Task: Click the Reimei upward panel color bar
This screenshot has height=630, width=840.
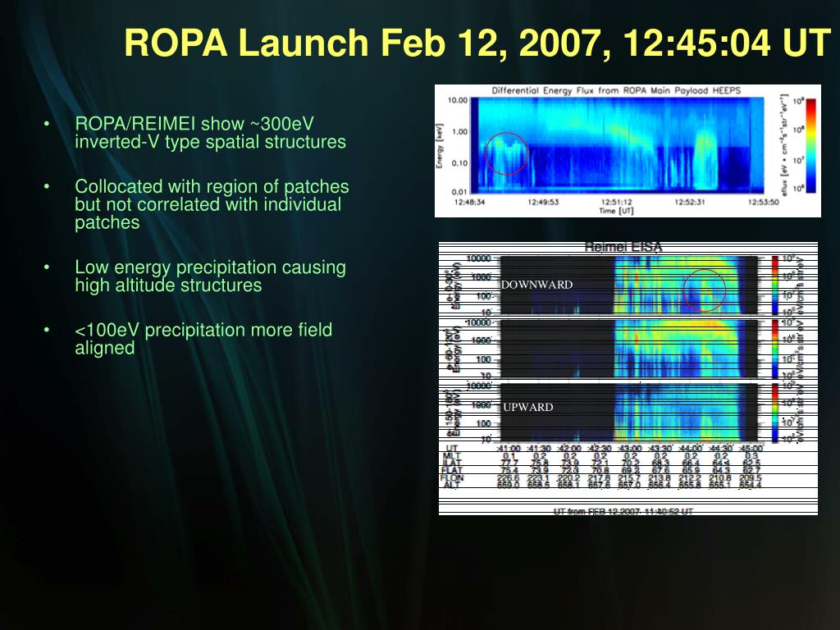Action: point(775,413)
